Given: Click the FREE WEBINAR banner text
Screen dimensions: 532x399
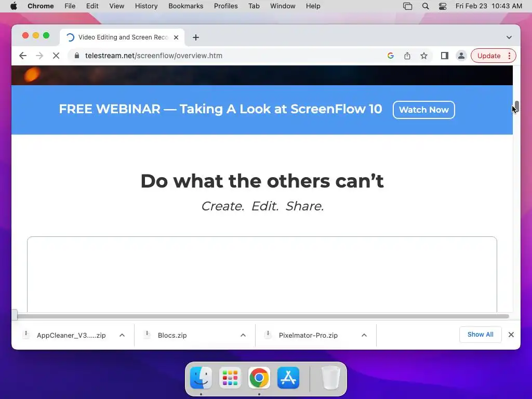Looking at the screenshot, I should coord(220,109).
